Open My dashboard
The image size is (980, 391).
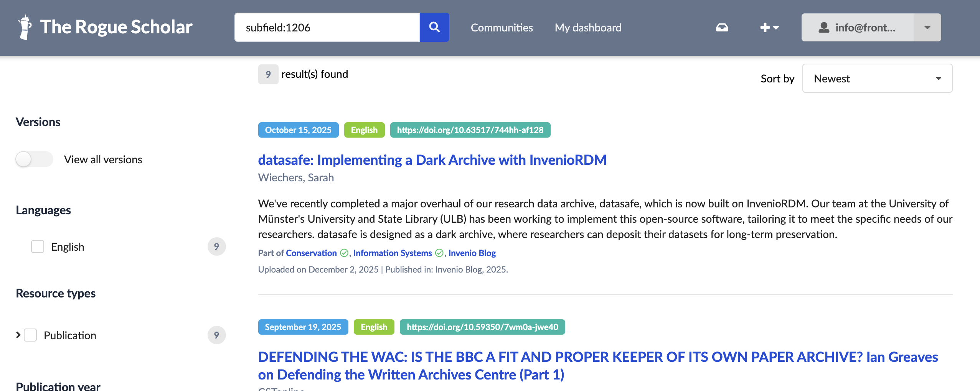click(x=588, y=28)
